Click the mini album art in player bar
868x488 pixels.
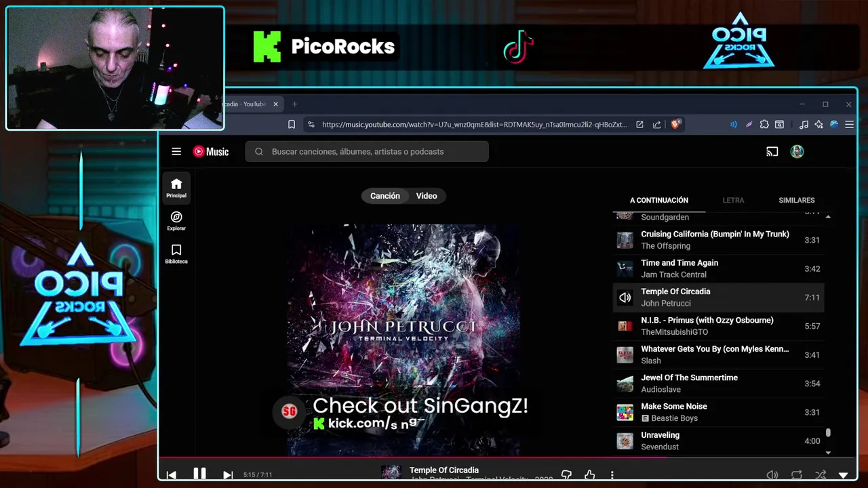click(391, 472)
